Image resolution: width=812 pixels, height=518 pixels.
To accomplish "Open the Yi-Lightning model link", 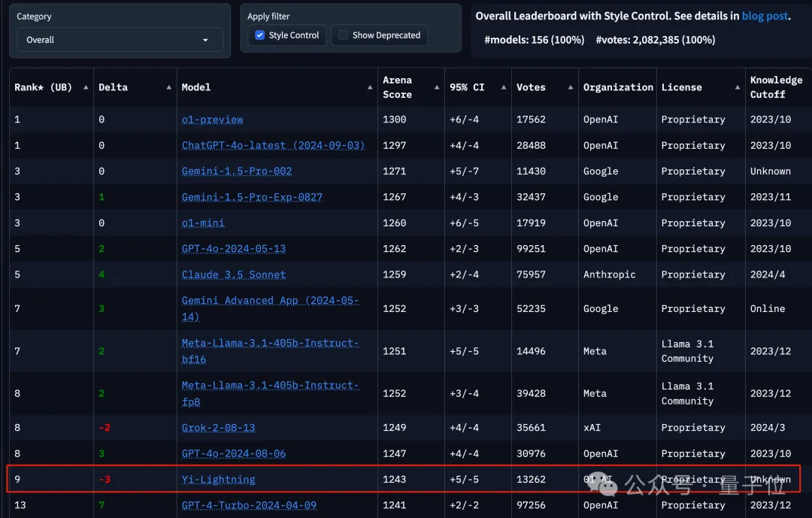I will coord(218,480).
